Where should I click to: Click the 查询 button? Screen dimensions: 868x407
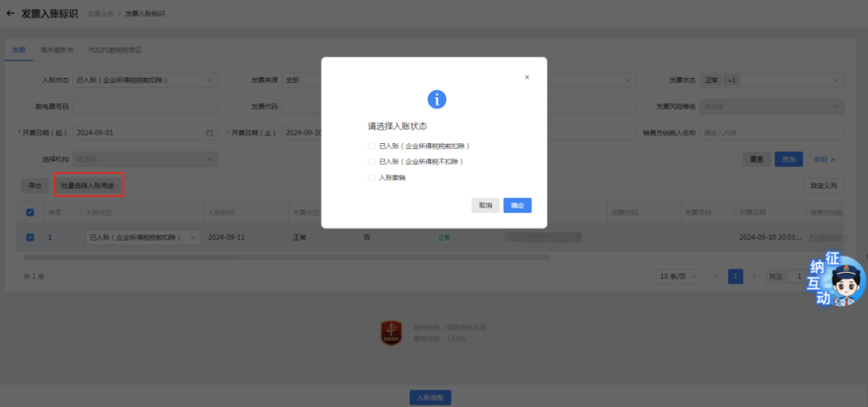(x=789, y=159)
